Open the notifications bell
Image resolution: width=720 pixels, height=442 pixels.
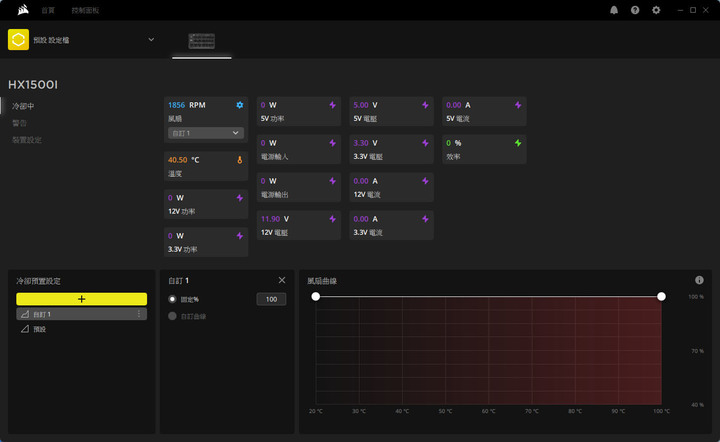click(614, 10)
